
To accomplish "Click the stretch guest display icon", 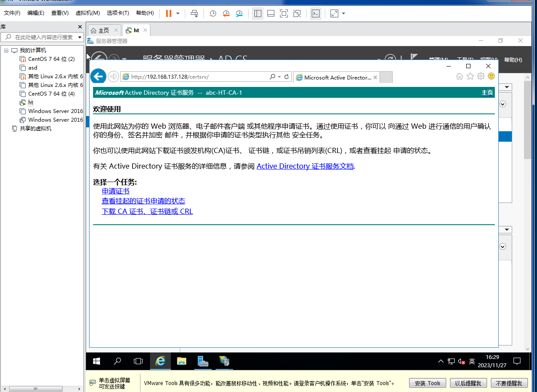I will click(x=334, y=13).
